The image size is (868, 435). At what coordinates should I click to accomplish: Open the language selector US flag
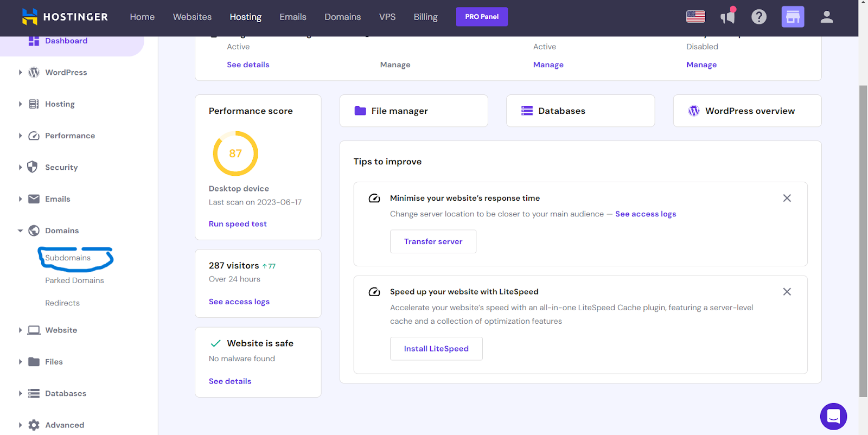coord(695,17)
